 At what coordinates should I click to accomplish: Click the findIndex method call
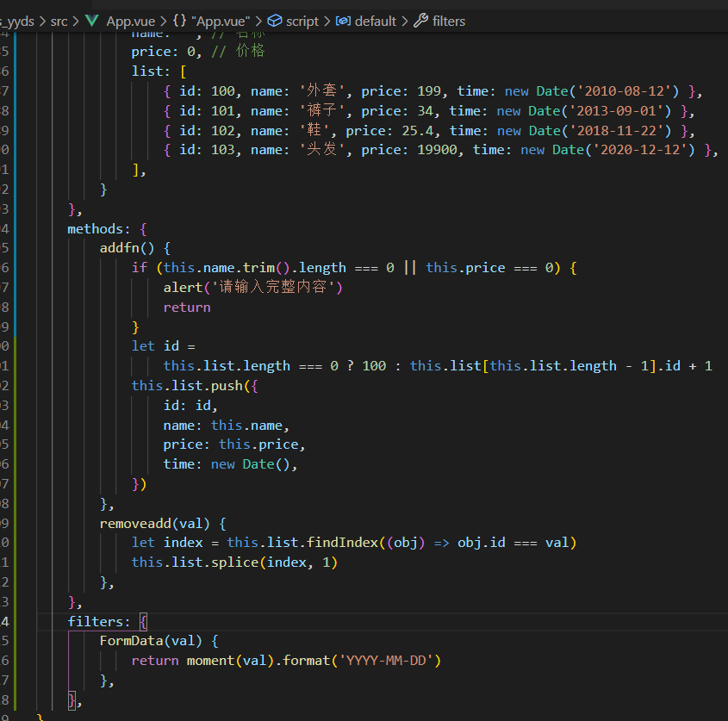pyautogui.click(x=342, y=543)
